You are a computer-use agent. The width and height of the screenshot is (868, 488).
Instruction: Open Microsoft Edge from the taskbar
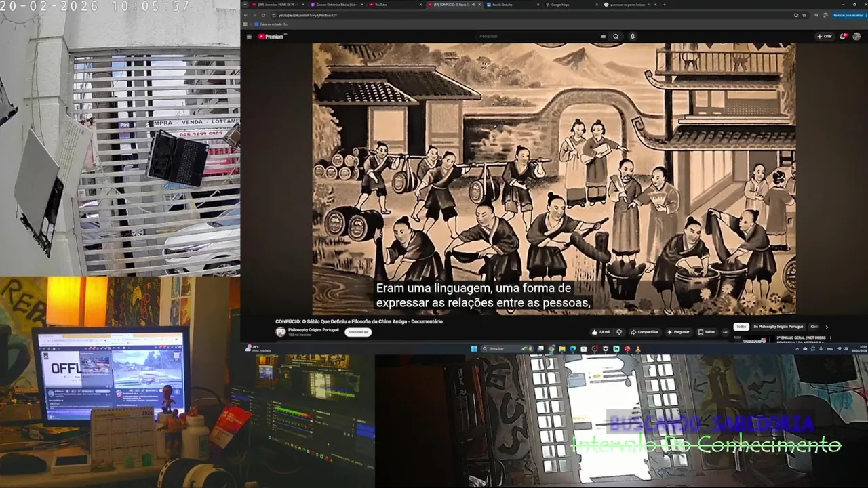(x=573, y=349)
